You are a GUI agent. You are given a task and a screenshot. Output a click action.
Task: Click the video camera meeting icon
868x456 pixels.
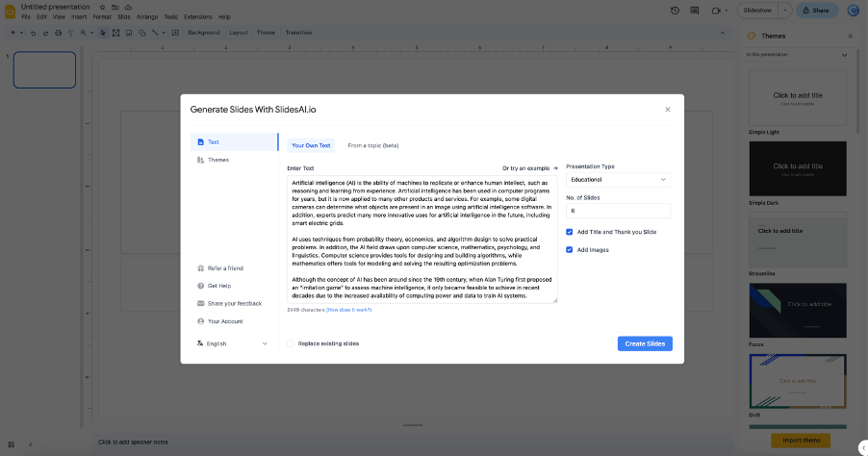click(x=716, y=11)
